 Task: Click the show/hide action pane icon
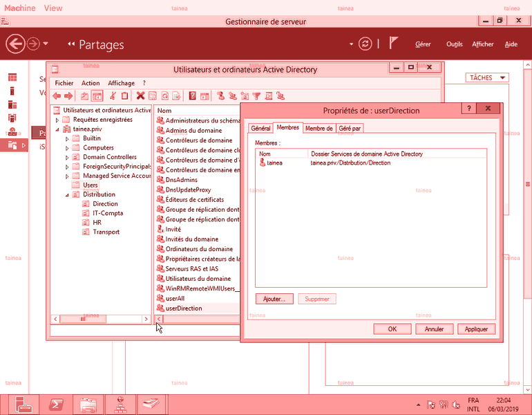coord(205,96)
